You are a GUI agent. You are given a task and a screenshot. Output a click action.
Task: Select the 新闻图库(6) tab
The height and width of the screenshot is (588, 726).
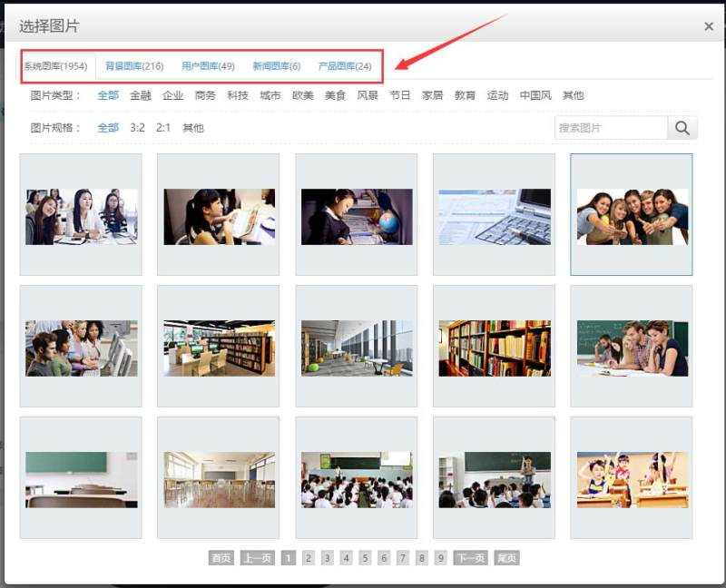point(277,66)
